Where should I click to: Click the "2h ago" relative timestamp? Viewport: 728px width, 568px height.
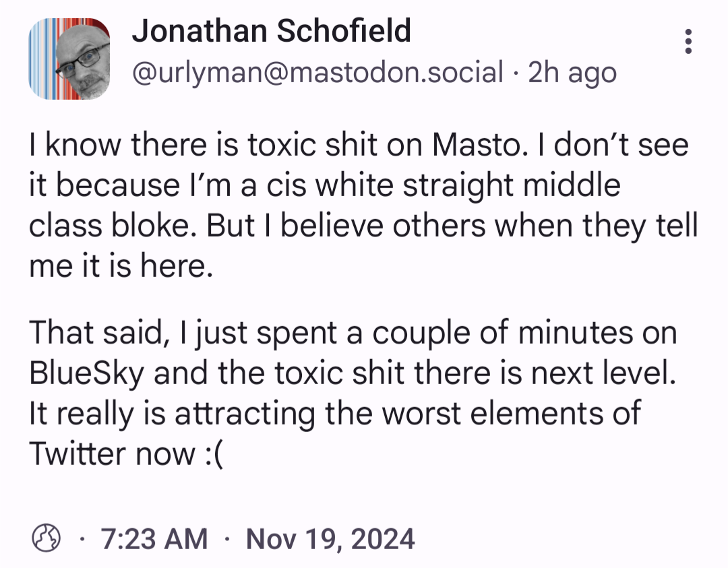click(572, 72)
